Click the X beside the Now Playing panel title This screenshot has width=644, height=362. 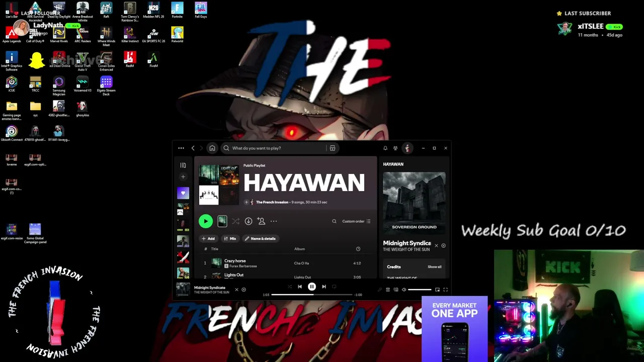[436, 246]
